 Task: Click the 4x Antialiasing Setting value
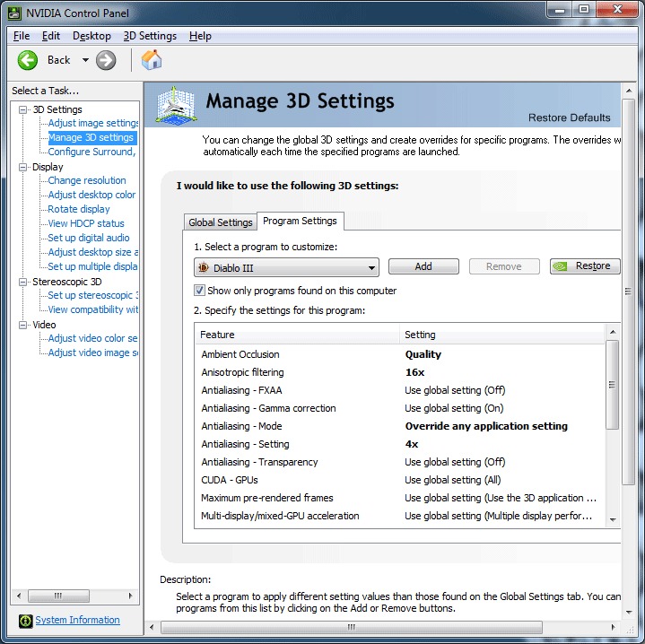point(412,444)
